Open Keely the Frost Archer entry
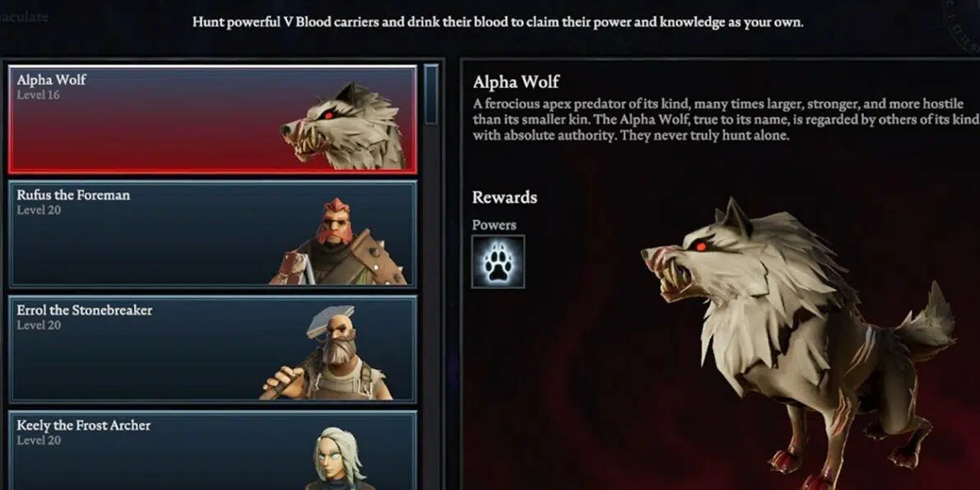Screen dimensions: 980x490 212,450
